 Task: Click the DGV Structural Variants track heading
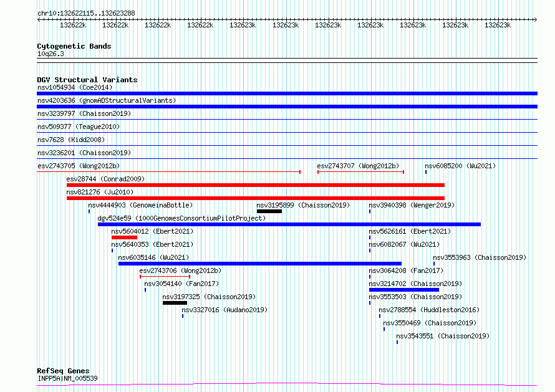[x=87, y=80]
